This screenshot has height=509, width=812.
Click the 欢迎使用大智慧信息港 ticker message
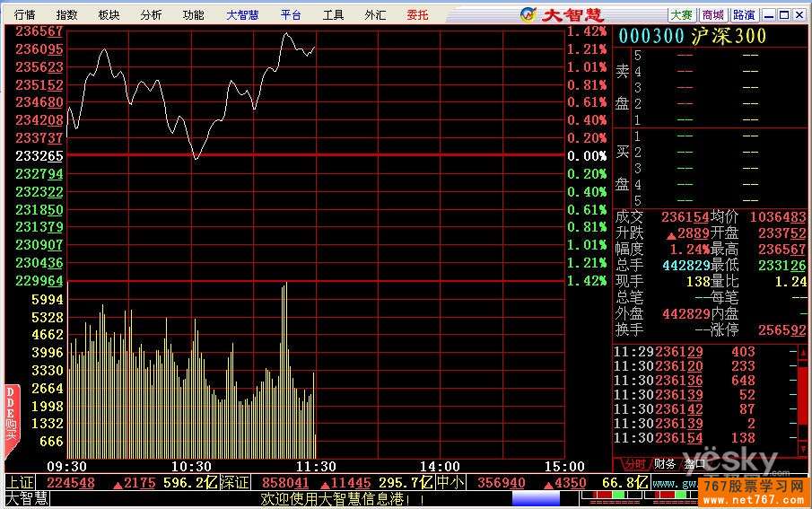click(x=343, y=499)
